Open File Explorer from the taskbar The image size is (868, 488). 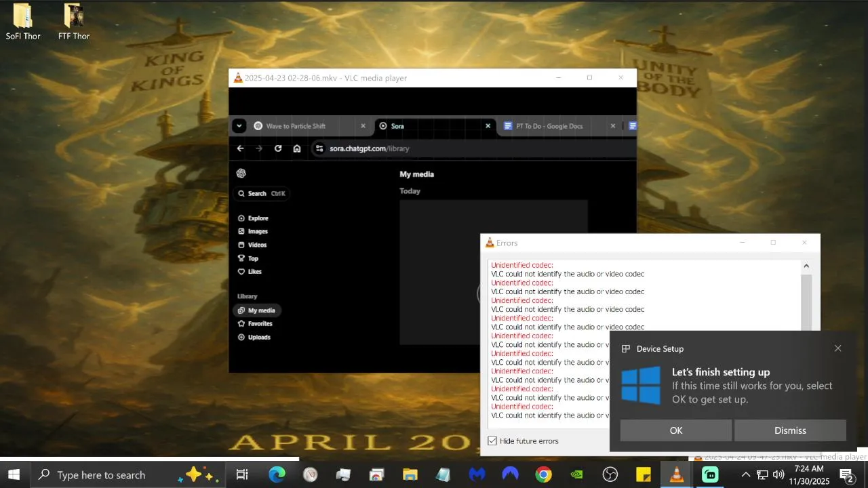[x=410, y=474]
